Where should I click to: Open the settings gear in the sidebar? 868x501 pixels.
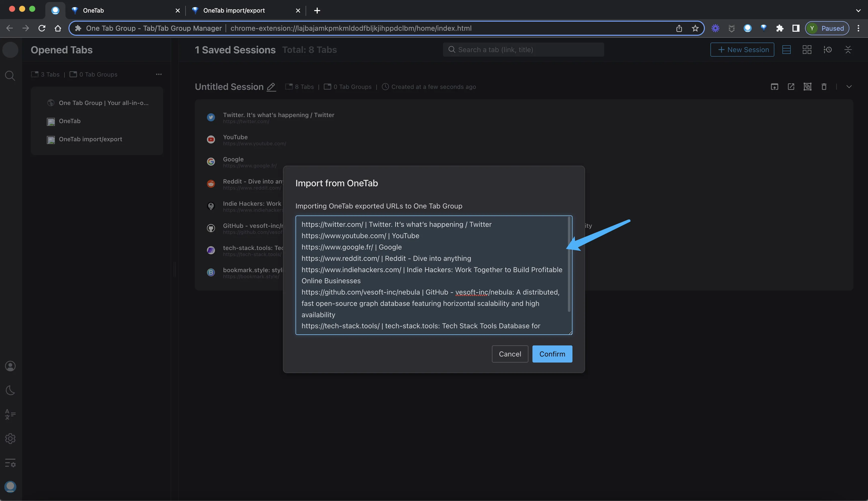point(10,438)
